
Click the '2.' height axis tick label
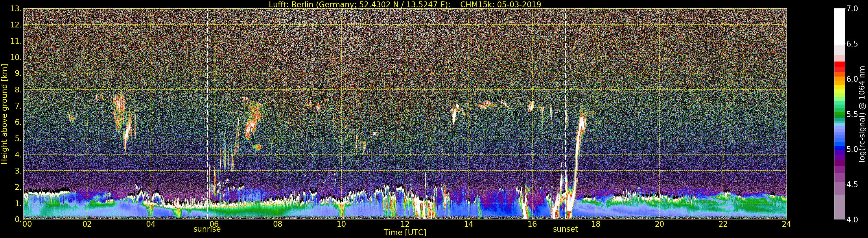(18, 187)
